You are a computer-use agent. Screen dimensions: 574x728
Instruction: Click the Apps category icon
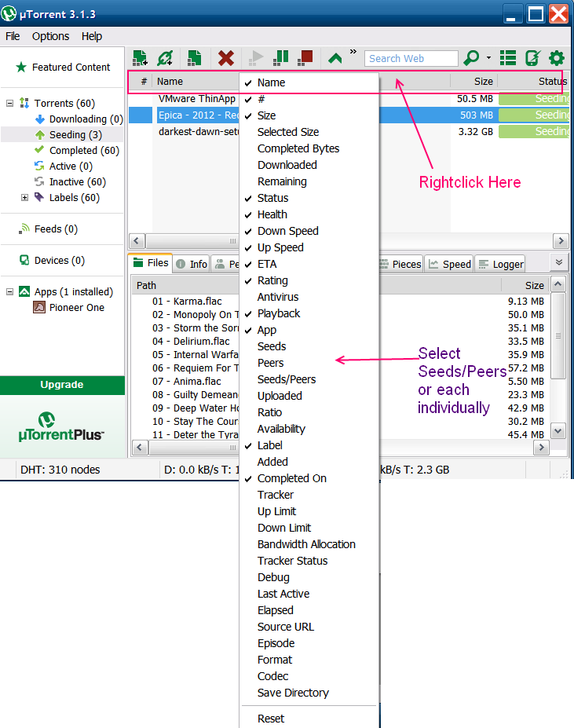[24, 291]
